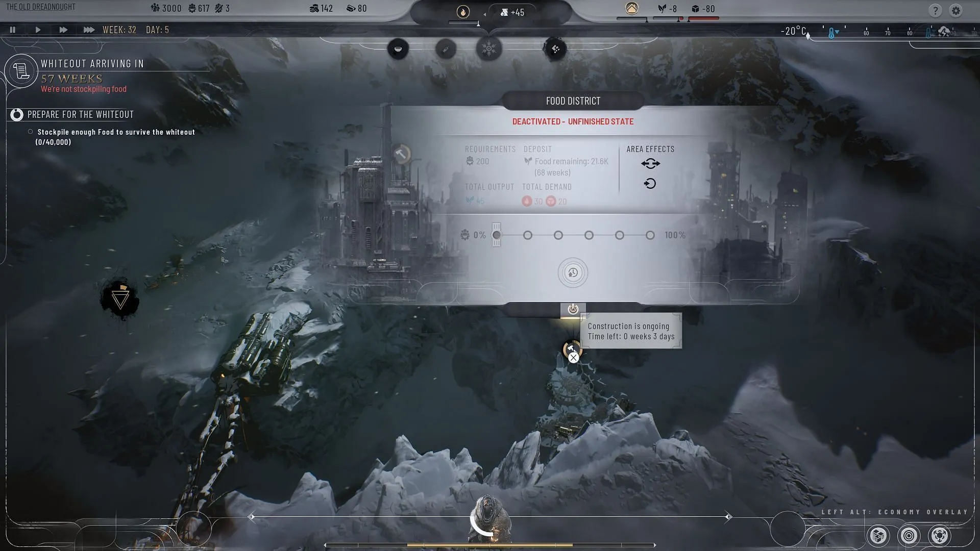
Task: Click the cancel X button on construction
Action: pos(574,357)
